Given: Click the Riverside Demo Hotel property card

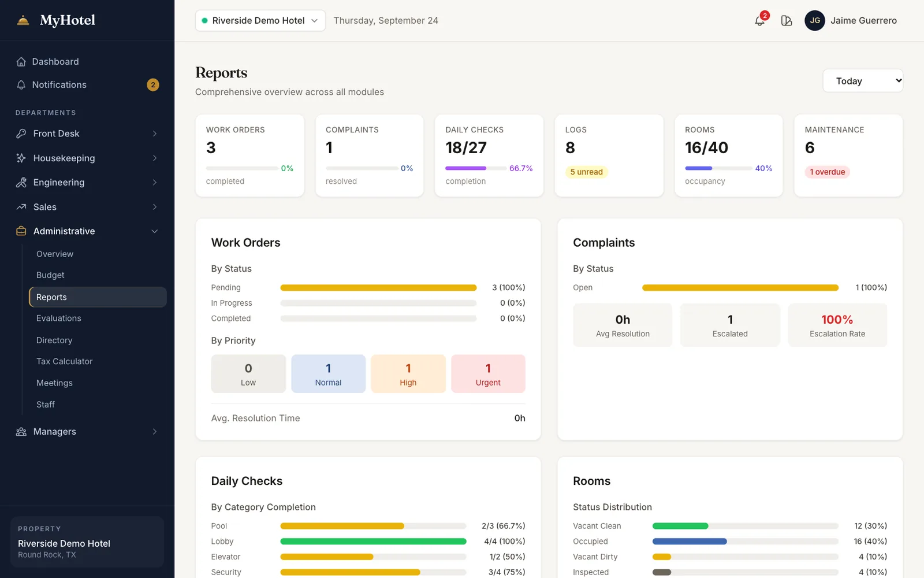Looking at the screenshot, I should [x=87, y=542].
